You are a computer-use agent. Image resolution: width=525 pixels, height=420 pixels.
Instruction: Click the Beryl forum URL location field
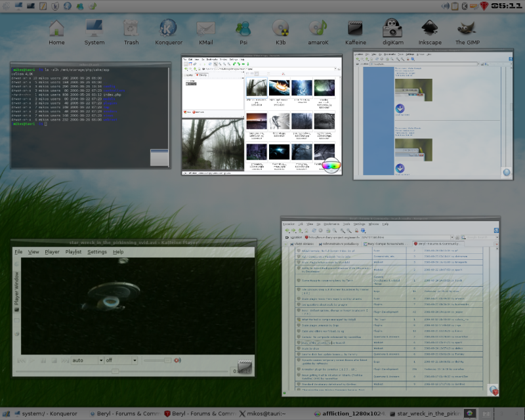pos(379,237)
